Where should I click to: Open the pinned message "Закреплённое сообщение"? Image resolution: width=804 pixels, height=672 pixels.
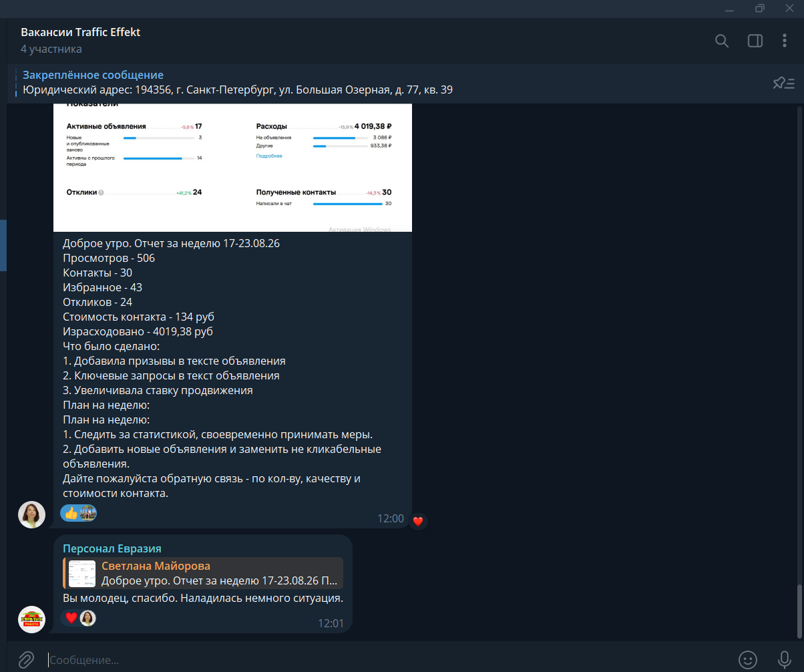238,83
